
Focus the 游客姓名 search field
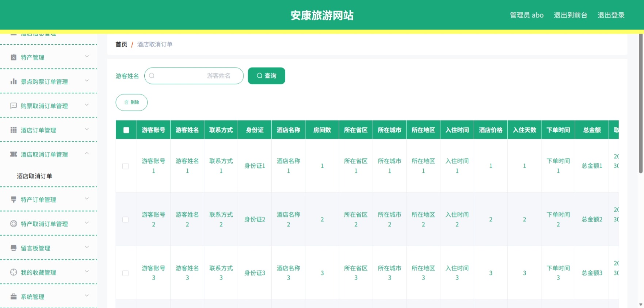[194, 76]
